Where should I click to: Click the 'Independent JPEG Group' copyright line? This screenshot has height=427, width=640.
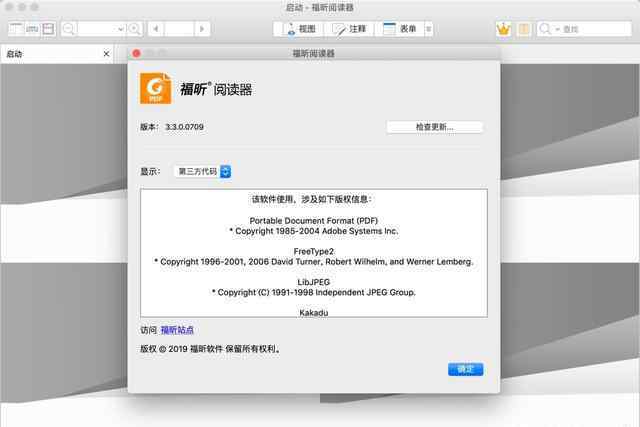[x=313, y=292]
